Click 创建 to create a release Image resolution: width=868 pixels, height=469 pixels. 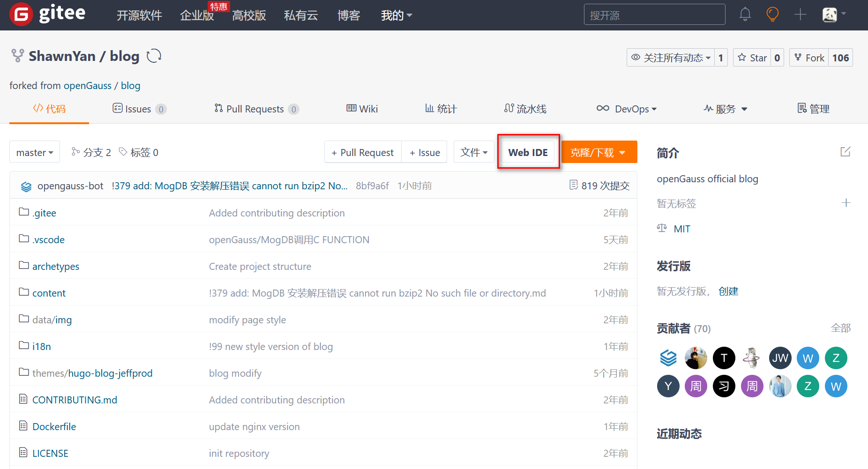(728, 291)
